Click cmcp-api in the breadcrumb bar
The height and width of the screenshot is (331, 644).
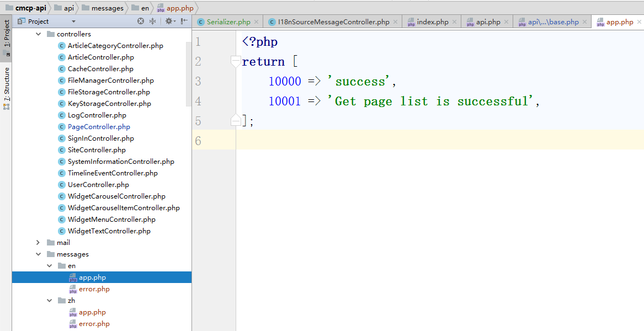(x=30, y=8)
